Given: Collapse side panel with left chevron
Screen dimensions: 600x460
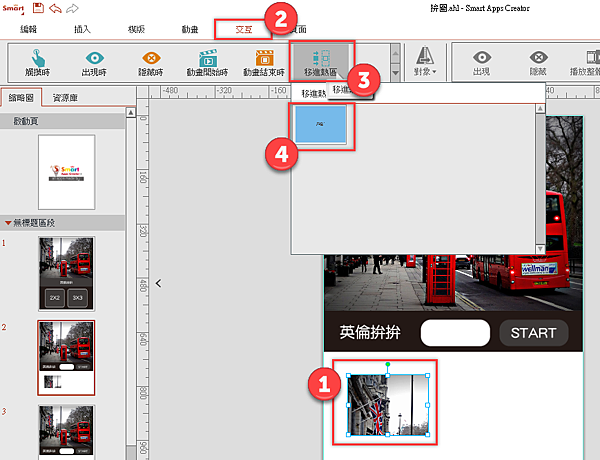Looking at the screenshot, I should point(158,283).
